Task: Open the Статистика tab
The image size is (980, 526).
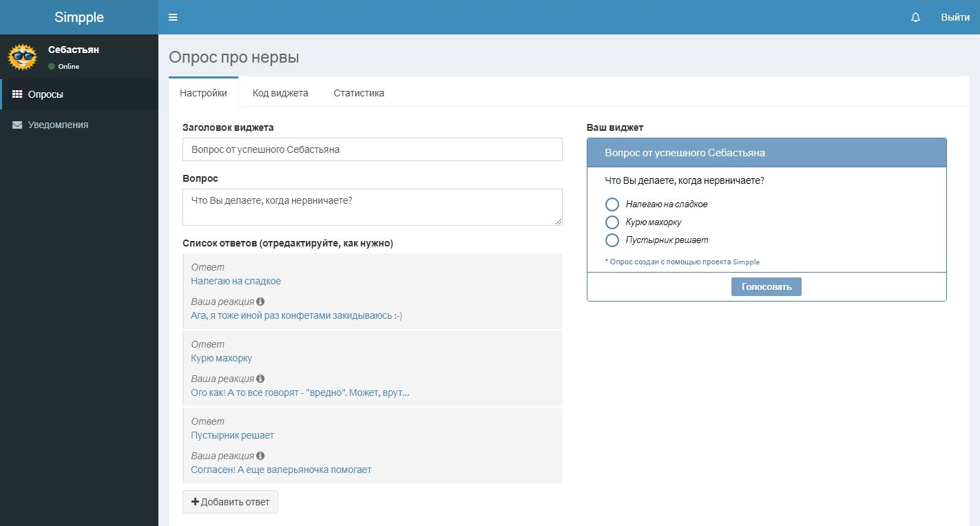Action: [x=359, y=93]
